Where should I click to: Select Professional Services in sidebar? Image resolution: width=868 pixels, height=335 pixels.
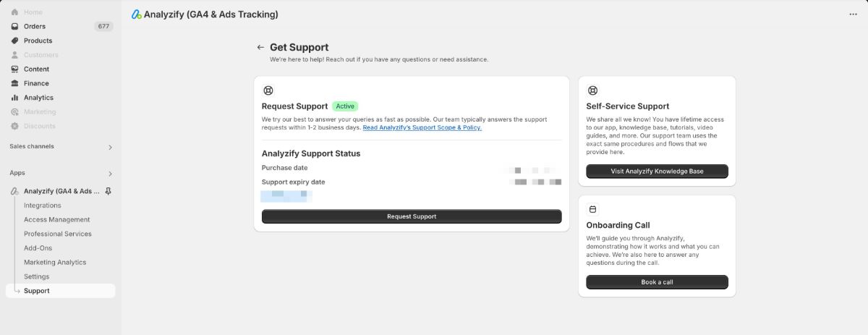coord(58,234)
